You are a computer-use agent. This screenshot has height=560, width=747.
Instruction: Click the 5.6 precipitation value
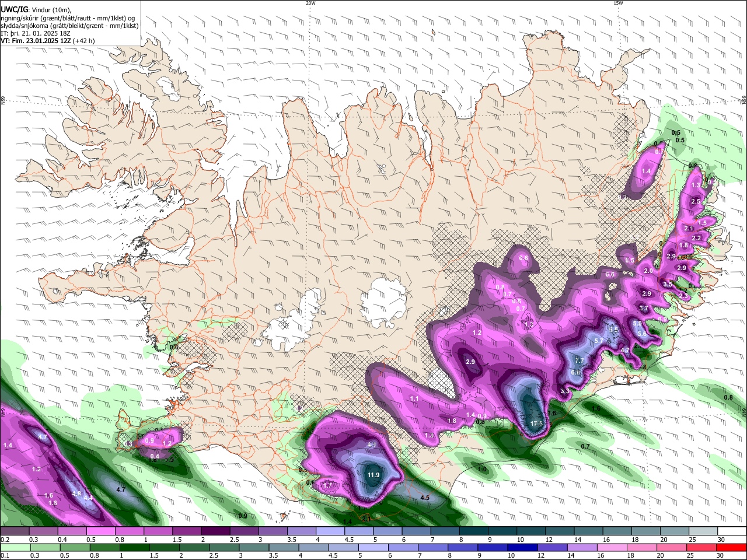coord(642,334)
